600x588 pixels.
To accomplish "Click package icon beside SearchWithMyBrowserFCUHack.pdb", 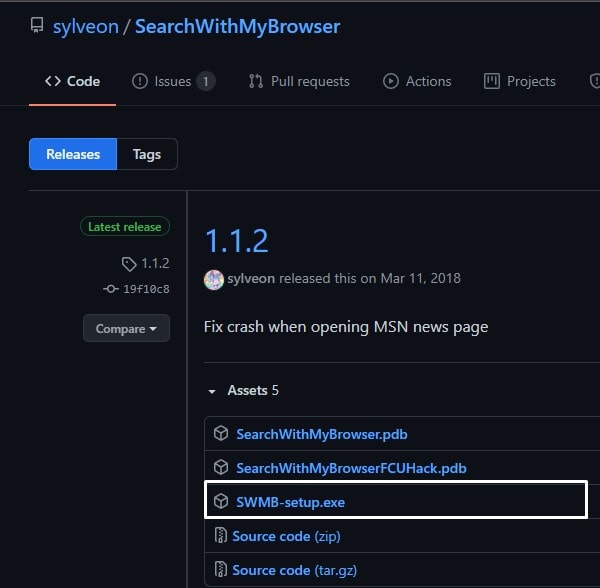I will coord(221,467).
